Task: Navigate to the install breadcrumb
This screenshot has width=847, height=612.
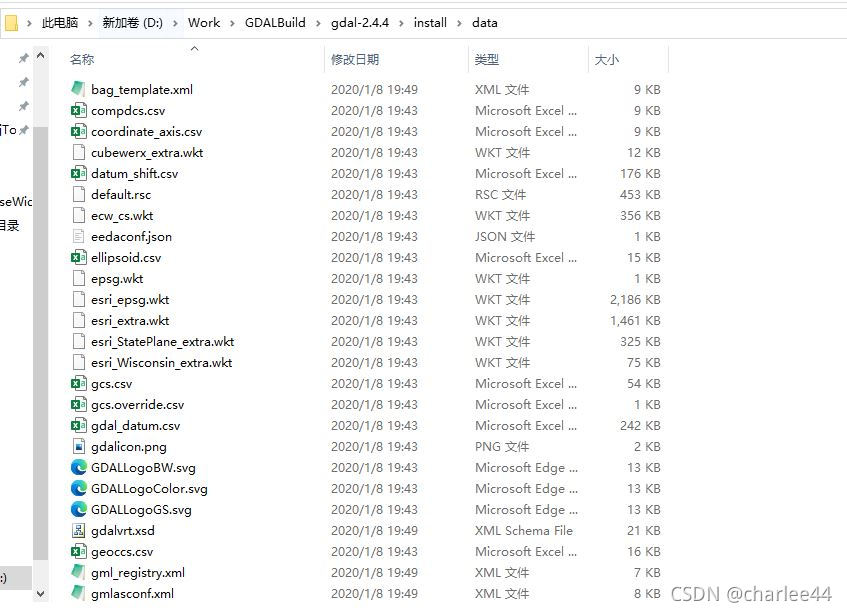Action: coord(430,23)
